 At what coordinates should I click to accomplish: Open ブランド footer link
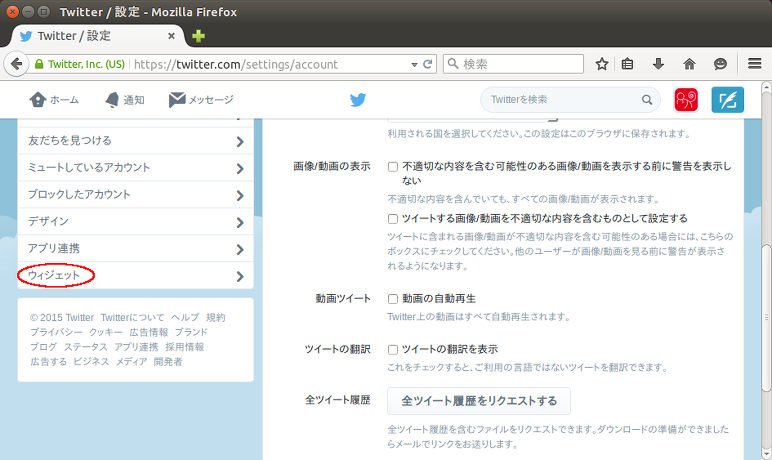click(192, 332)
